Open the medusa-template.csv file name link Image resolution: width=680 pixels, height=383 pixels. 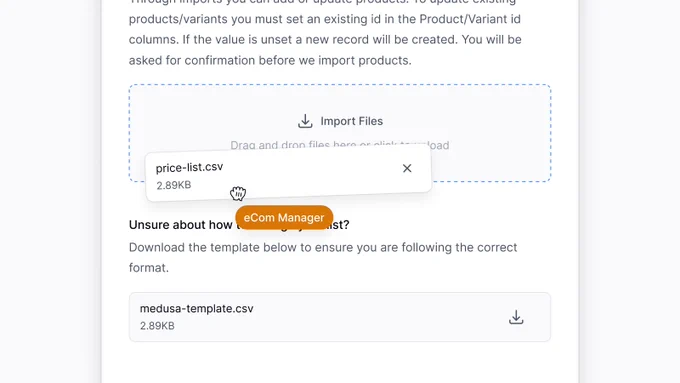(x=196, y=308)
